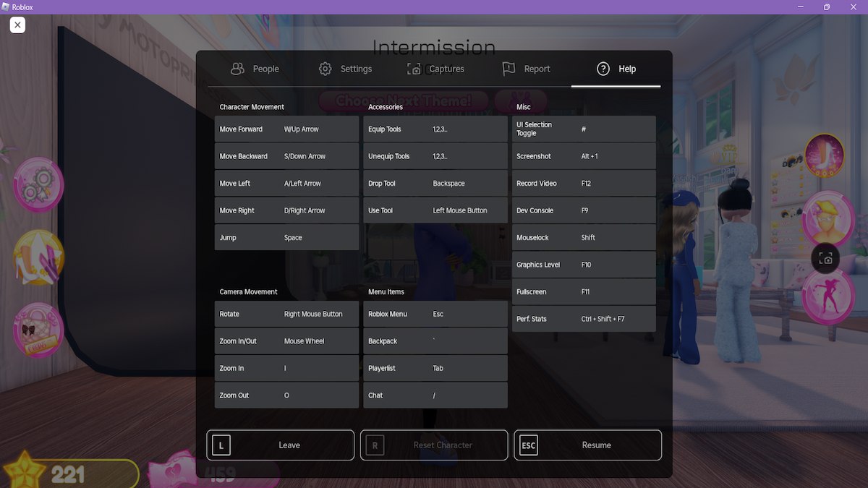
Task: Click the camera capture icon on the right
Action: tap(825, 258)
